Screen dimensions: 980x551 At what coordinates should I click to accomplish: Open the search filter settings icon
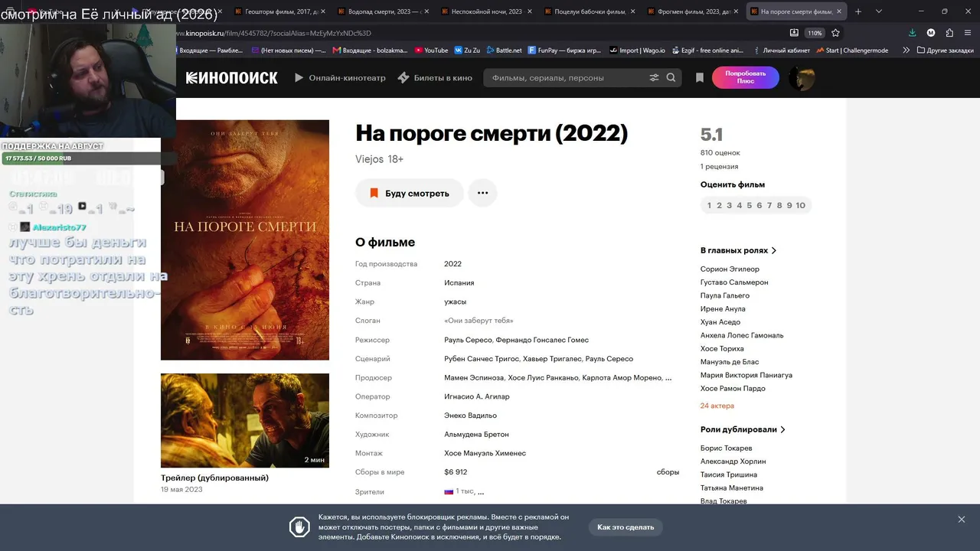click(654, 78)
